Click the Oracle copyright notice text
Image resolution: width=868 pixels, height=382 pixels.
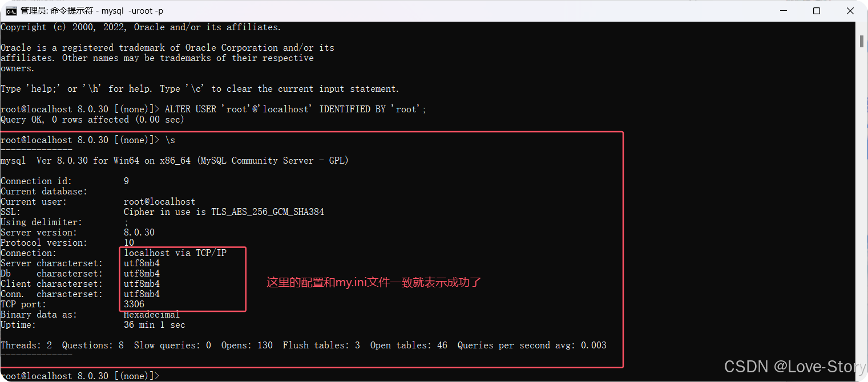pos(140,27)
